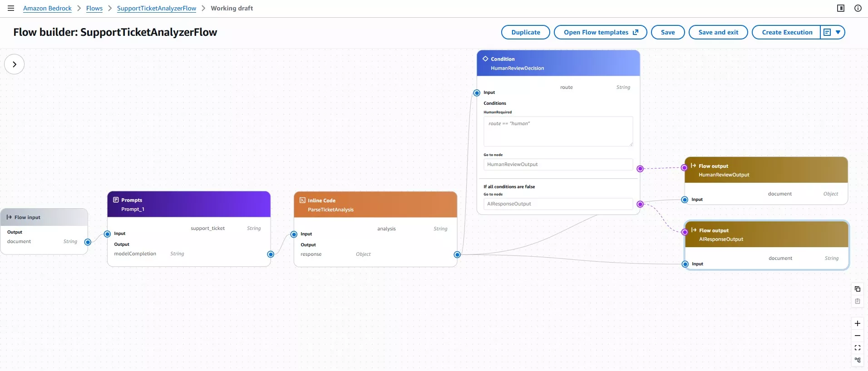Image resolution: width=868 pixels, height=371 pixels.
Task: Click the AIResponseOutput go-to-node field
Action: pos(558,204)
